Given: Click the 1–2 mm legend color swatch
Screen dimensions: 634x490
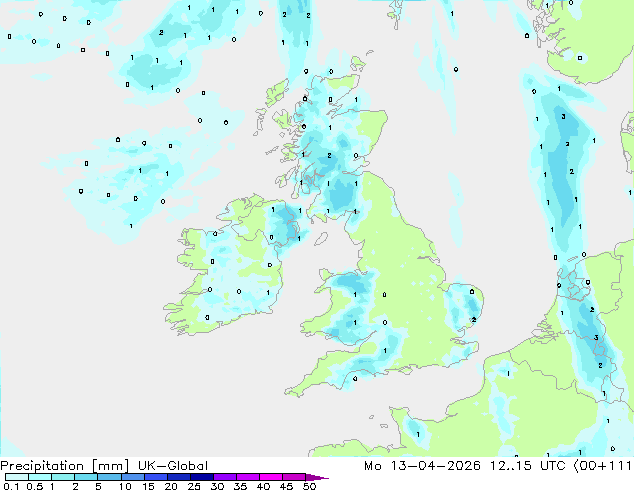Looking at the screenshot, I should 63,477.
